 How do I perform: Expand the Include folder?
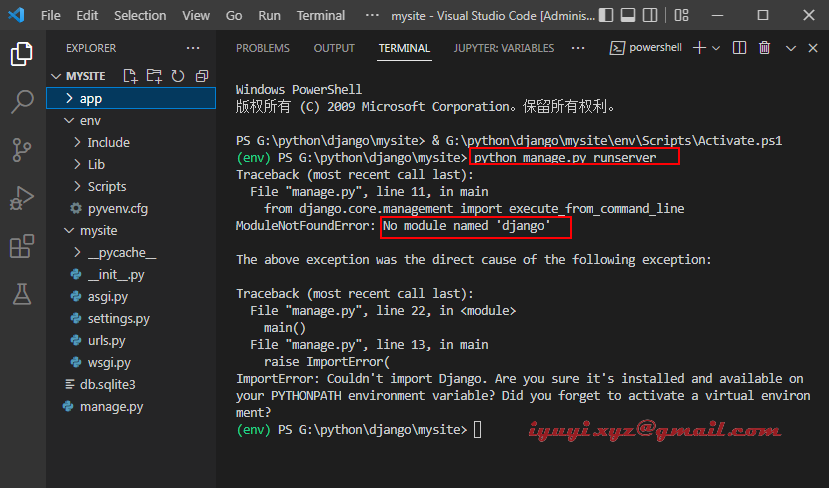point(108,142)
